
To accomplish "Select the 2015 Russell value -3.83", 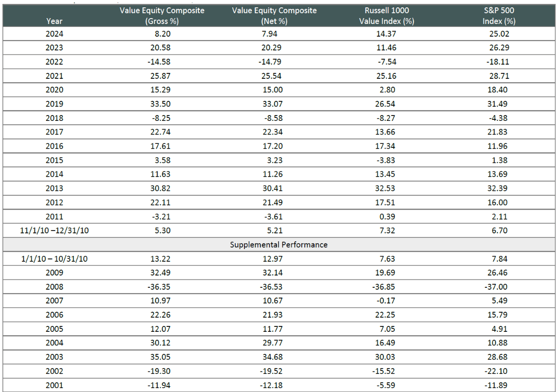I will point(386,161).
